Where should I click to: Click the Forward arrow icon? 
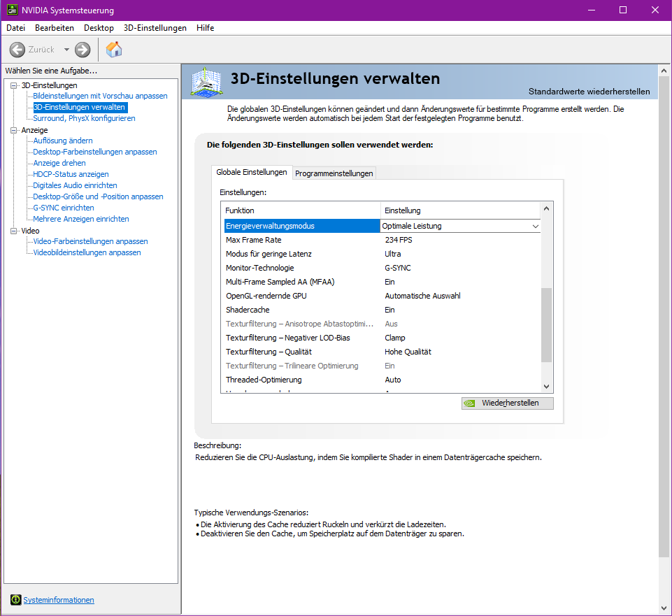pos(83,50)
